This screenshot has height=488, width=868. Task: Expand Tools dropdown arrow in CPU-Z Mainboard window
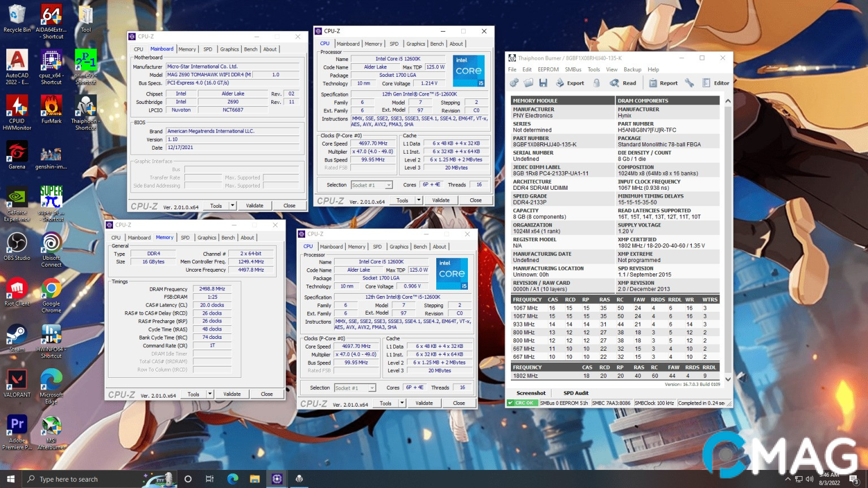232,206
